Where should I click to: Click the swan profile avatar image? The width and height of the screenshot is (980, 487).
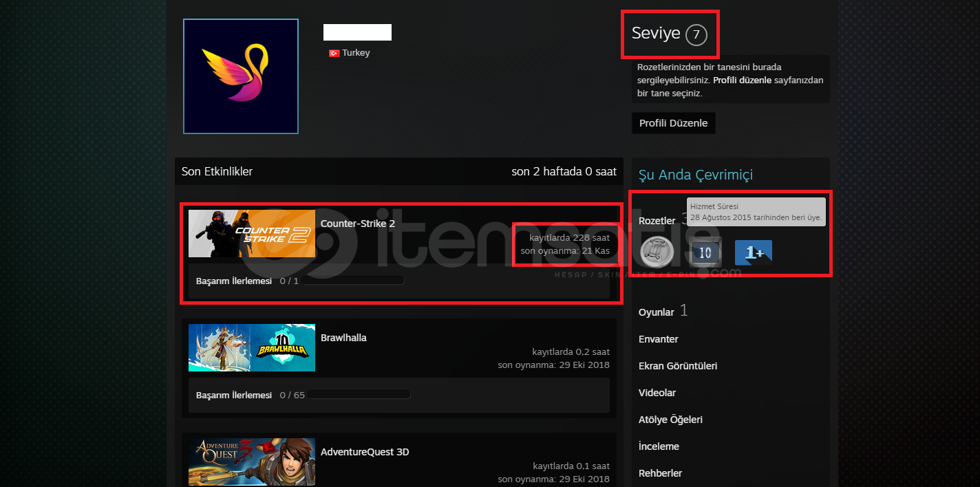(x=241, y=76)
